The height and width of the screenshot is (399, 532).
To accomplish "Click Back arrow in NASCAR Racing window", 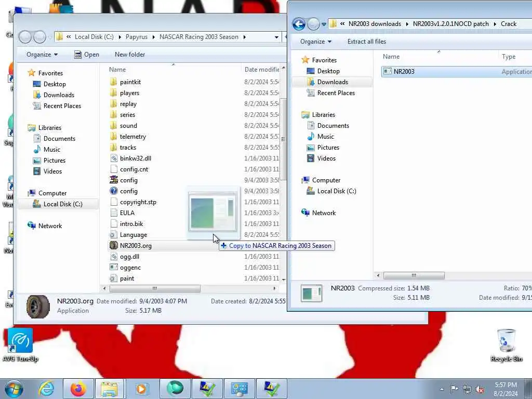I will pos(25,37).
